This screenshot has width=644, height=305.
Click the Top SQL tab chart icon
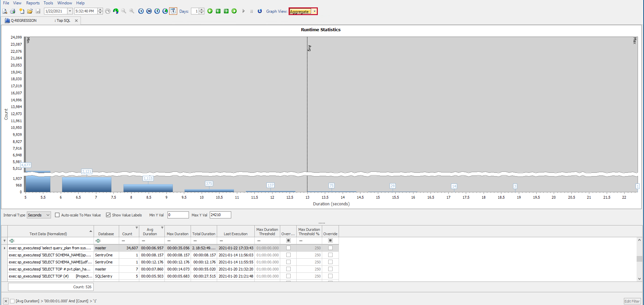[7, 20]
